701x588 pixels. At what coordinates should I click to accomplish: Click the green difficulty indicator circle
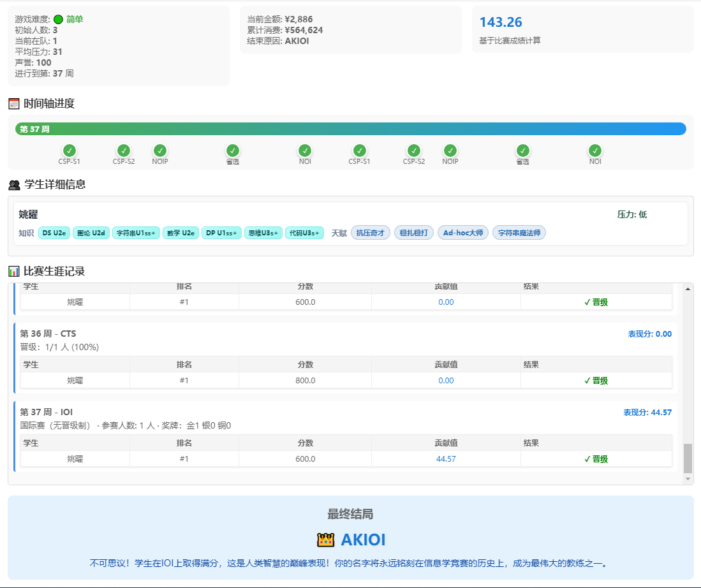pyautogui.click(x=58, y=19)
